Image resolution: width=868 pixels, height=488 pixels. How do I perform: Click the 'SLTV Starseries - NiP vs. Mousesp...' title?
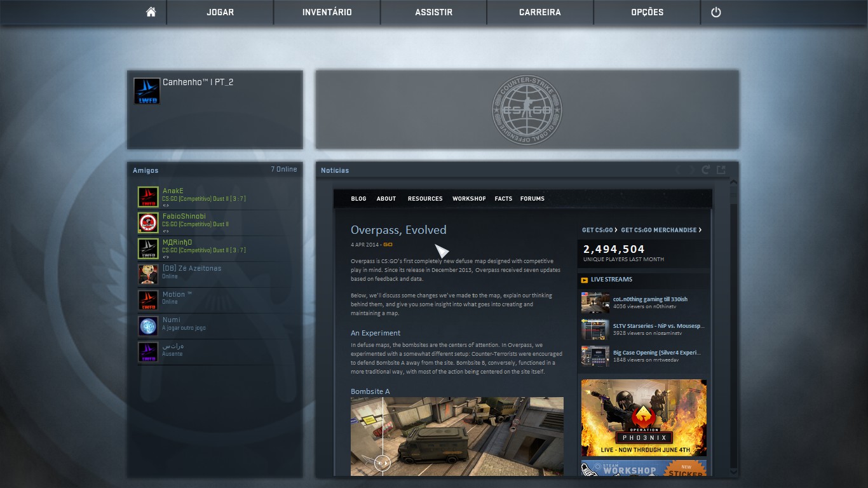tap(659, 326)
